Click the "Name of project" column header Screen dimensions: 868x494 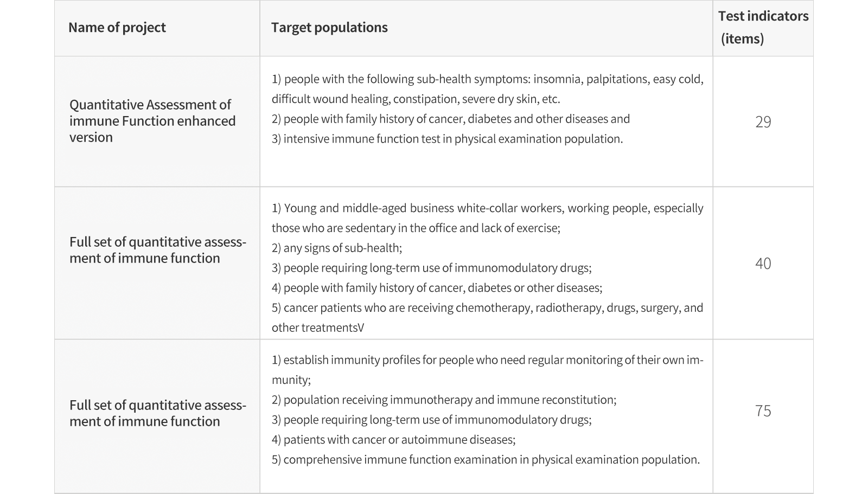(117, 28)
